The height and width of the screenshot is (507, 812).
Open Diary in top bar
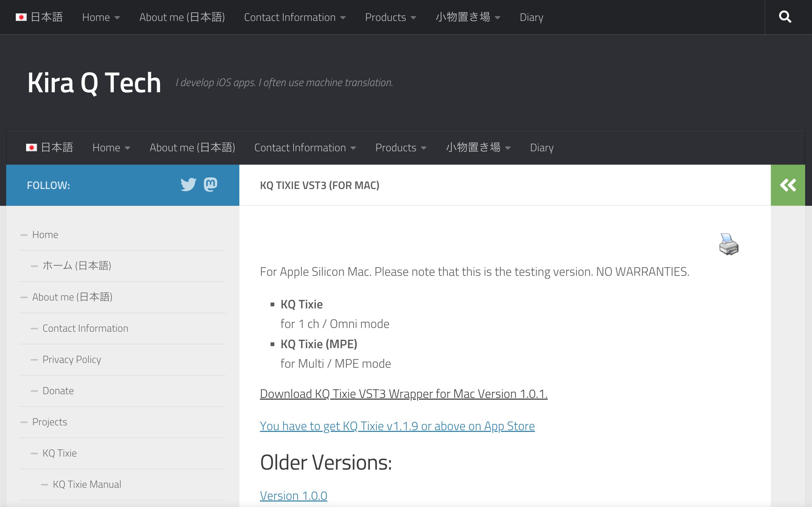[532, 17]
